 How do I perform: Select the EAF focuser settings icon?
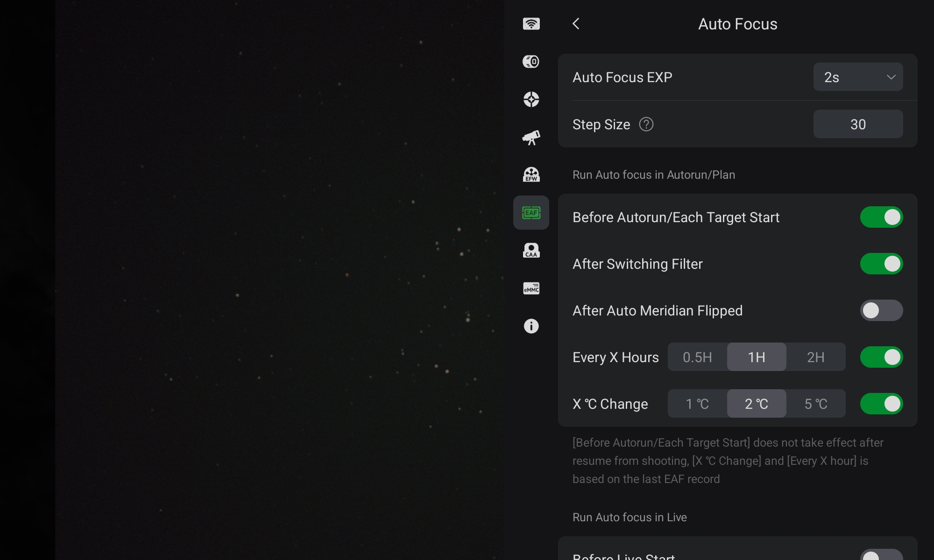pyautogui.click(x=531, y=213)
